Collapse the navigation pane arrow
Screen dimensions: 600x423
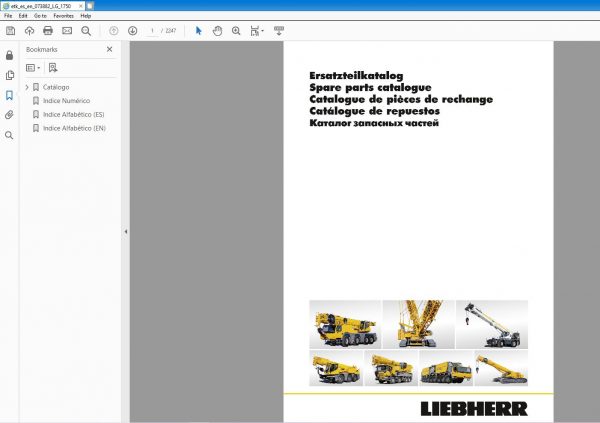[126, 232]
